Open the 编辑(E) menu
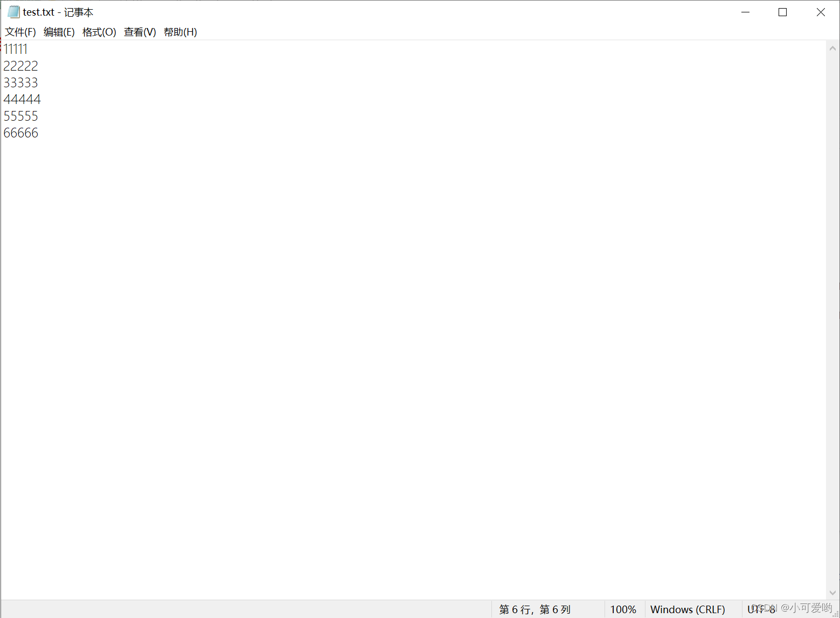840x618 pixels. tap(59, 32)
